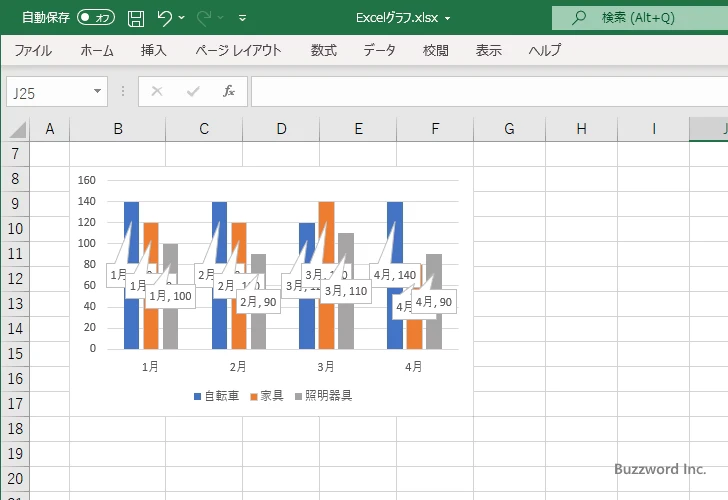Select column C header
Viewport: 728px width, 500px height.
tap(204, 129)
